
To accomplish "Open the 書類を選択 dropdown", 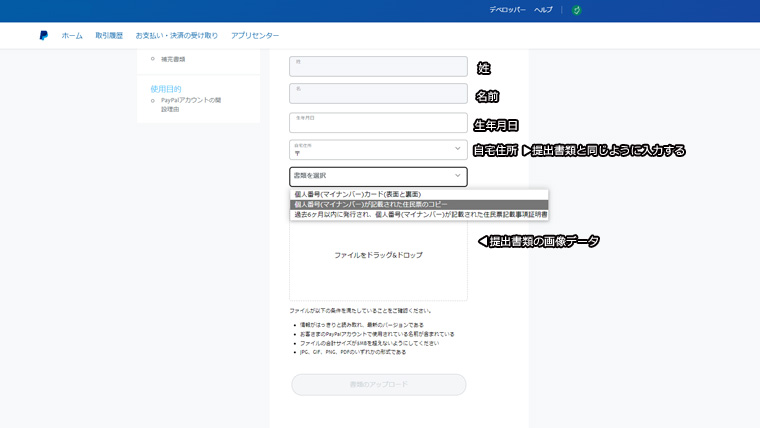I will [378, 176].
